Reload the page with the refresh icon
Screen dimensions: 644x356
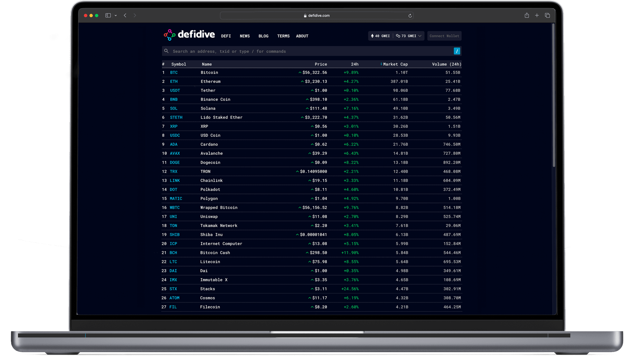[410, 15]
